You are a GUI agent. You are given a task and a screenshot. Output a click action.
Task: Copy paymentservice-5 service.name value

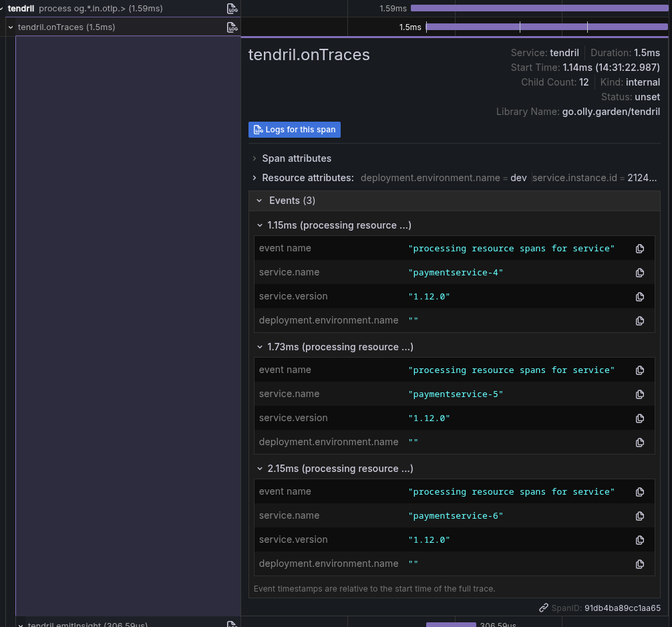pos(639,394)
